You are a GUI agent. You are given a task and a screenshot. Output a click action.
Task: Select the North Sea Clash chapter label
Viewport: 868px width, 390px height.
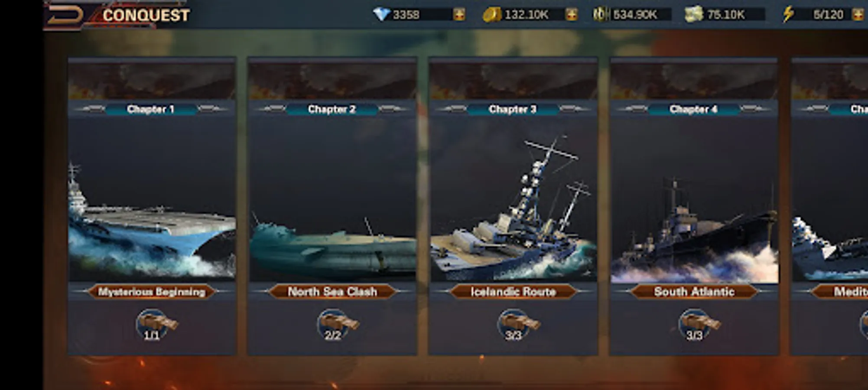(x=332, y=292)
